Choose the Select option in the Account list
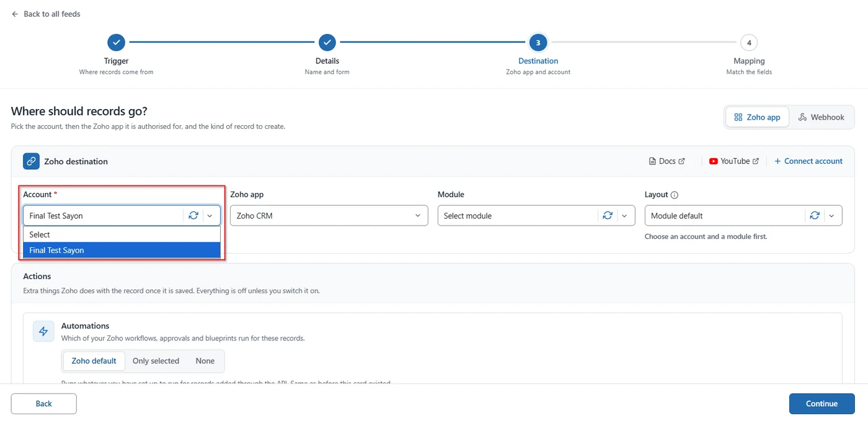Image resolution: width=868 pixels, height=421 pixels. pyautogui.click(x=122, y=234)
